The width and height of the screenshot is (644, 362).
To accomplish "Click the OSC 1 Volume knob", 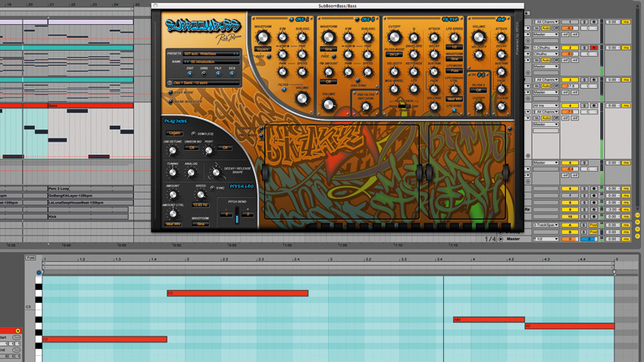I will [302, 98].
